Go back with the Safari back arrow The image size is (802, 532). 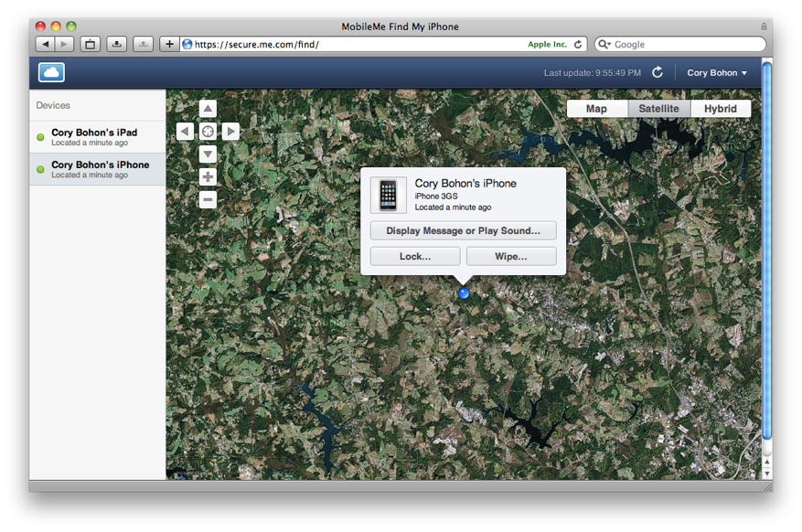[x=45, y=45]
